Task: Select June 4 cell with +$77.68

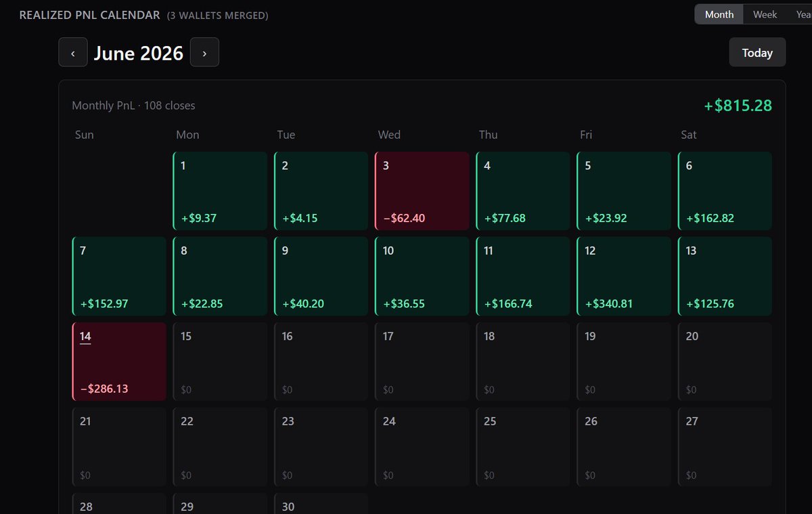Action: (523, 191)
